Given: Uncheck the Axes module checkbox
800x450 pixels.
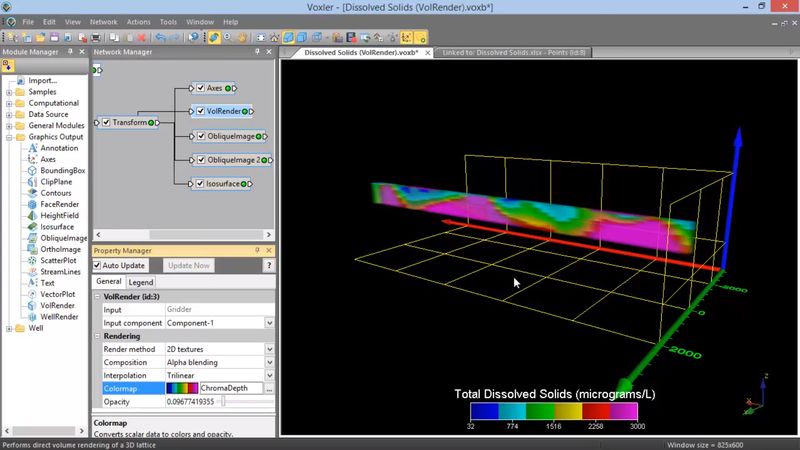Looking at the screenshot, I should [x=201, y=88].
